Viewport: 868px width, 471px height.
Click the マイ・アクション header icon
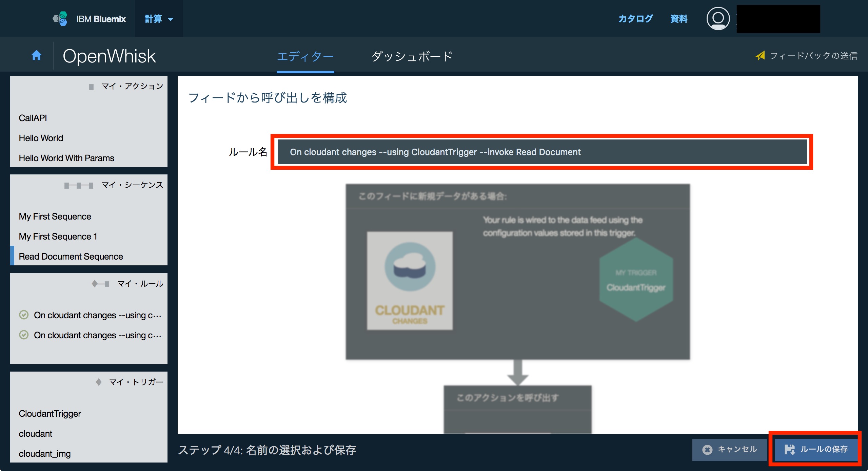91,87
